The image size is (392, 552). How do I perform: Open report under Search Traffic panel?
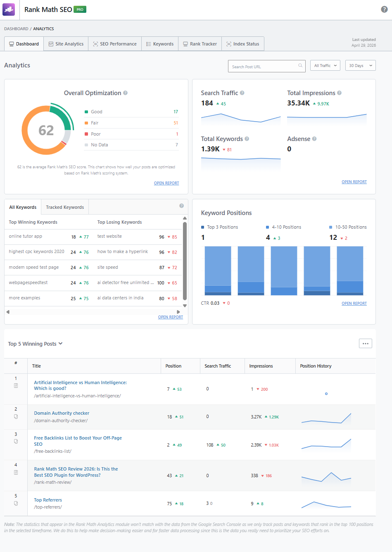[354, 182]
